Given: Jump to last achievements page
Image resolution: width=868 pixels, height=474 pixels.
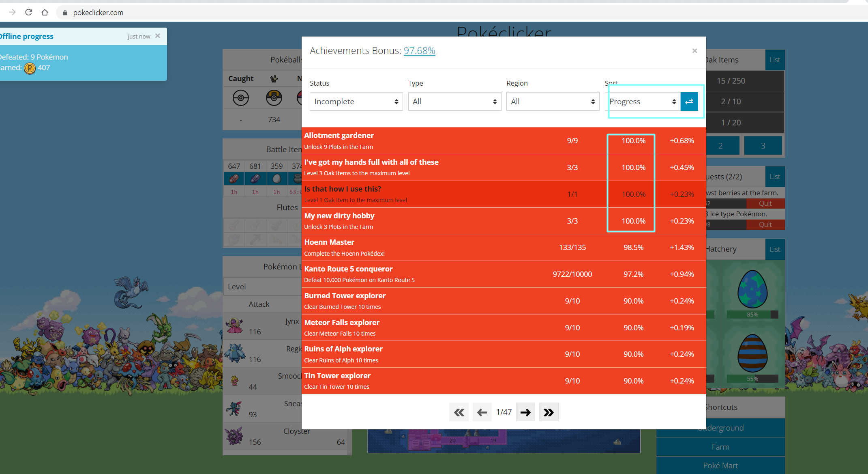Looking at the screenshot, I should click(549, 412).
